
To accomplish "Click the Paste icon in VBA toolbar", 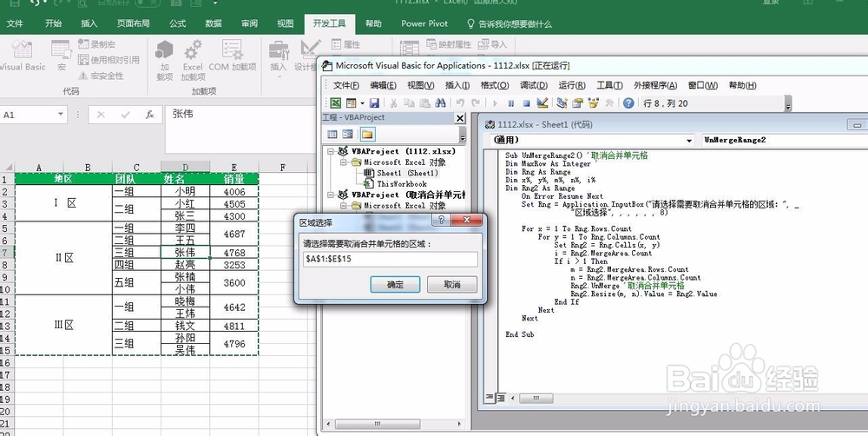I will 424,103.
